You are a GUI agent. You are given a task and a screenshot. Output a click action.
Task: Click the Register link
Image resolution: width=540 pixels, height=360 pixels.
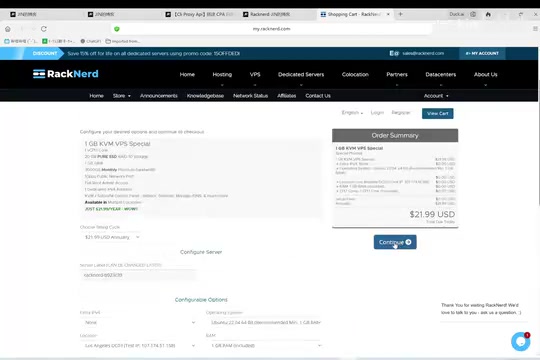point(401,113)
